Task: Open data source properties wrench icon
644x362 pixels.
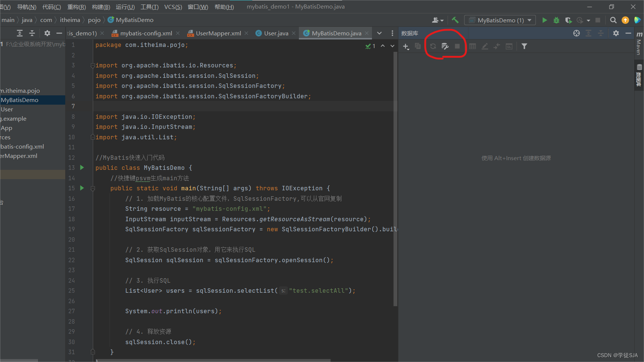Action: 445,46
